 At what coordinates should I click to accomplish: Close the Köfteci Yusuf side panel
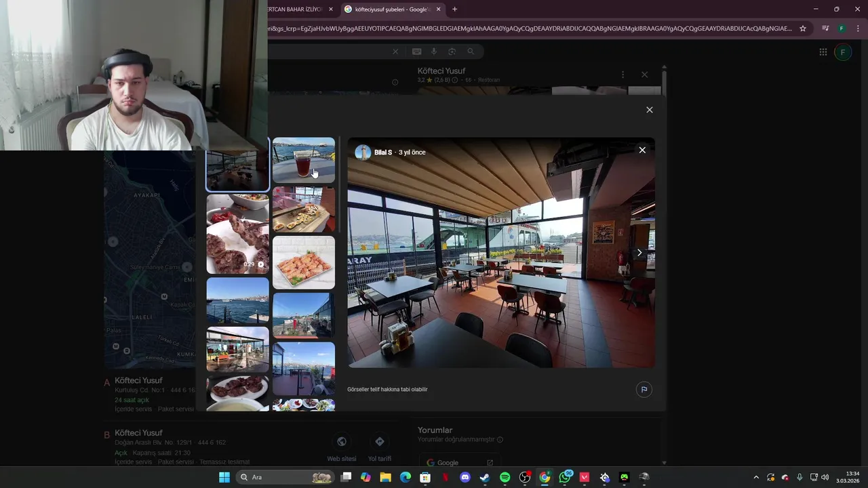644,75
